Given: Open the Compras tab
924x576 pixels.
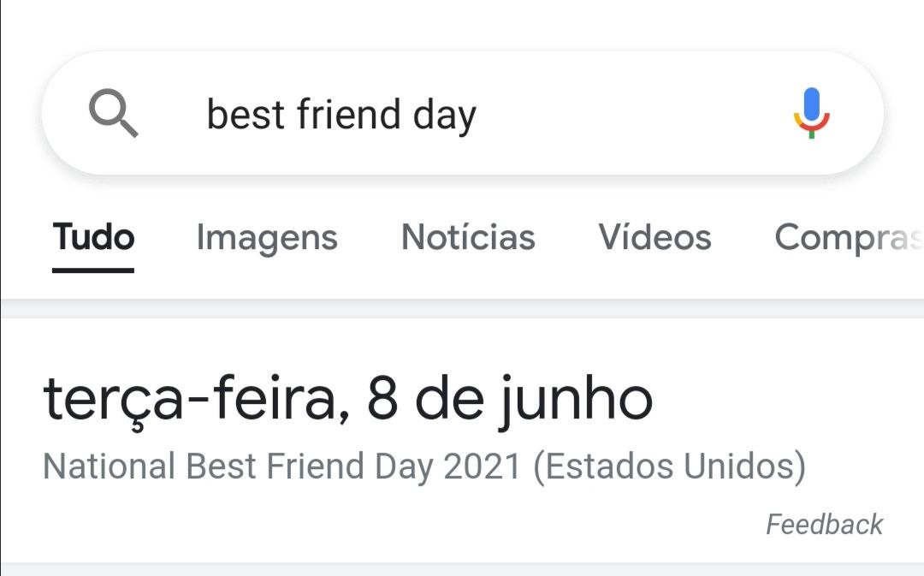Looking at the screenshot, I should tap(849, 238).
